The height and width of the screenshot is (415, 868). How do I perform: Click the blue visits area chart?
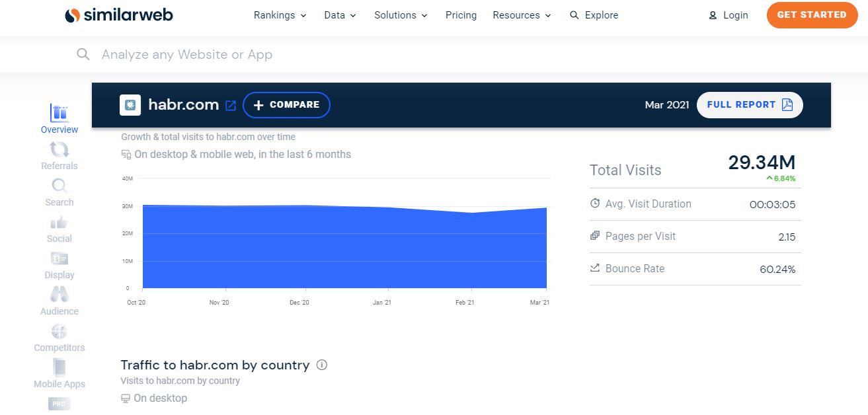344,248
